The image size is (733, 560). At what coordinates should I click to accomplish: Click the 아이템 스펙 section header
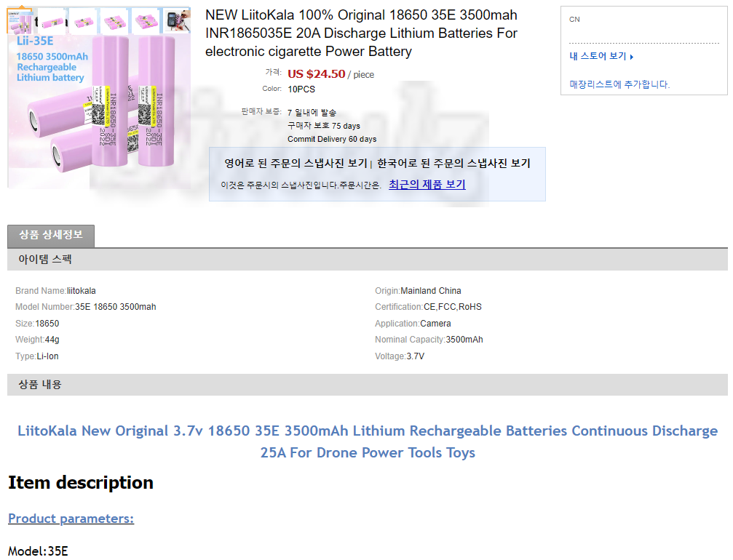(x=368, y=259)
